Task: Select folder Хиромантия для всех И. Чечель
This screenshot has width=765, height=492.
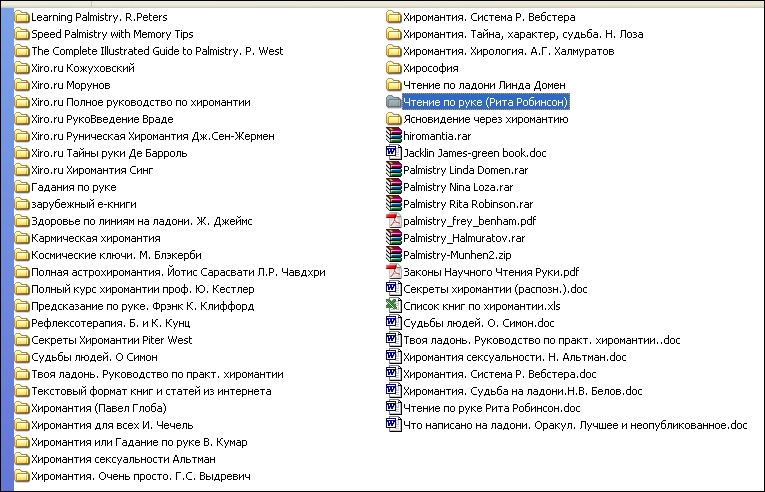Action: click(112, 425)
